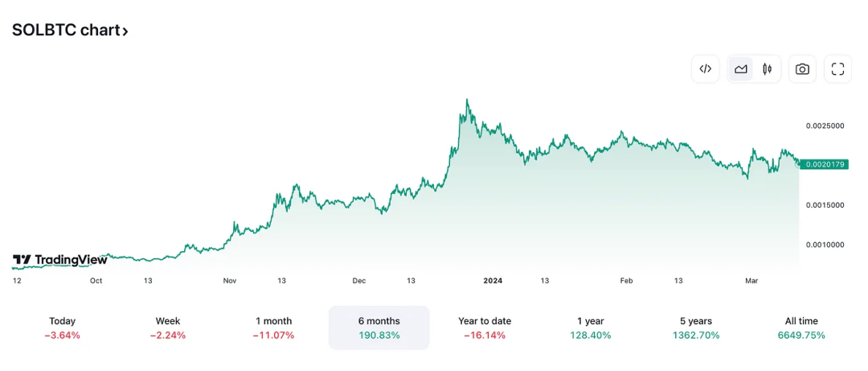Click the 0.0025000 price axis label

point(825,126)
